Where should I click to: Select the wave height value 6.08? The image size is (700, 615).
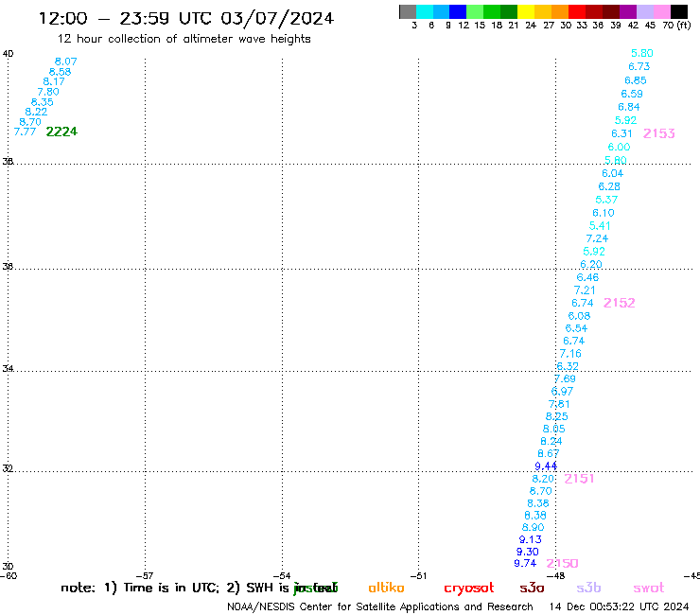pyautogui.click(x=580, y=317)
